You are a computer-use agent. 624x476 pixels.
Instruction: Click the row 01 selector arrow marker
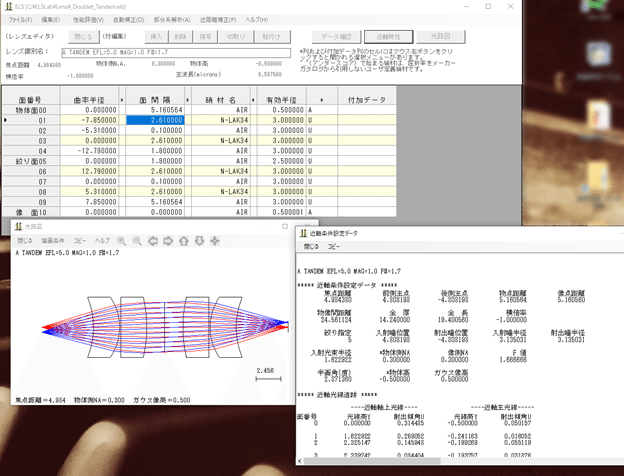pos(6,120)
